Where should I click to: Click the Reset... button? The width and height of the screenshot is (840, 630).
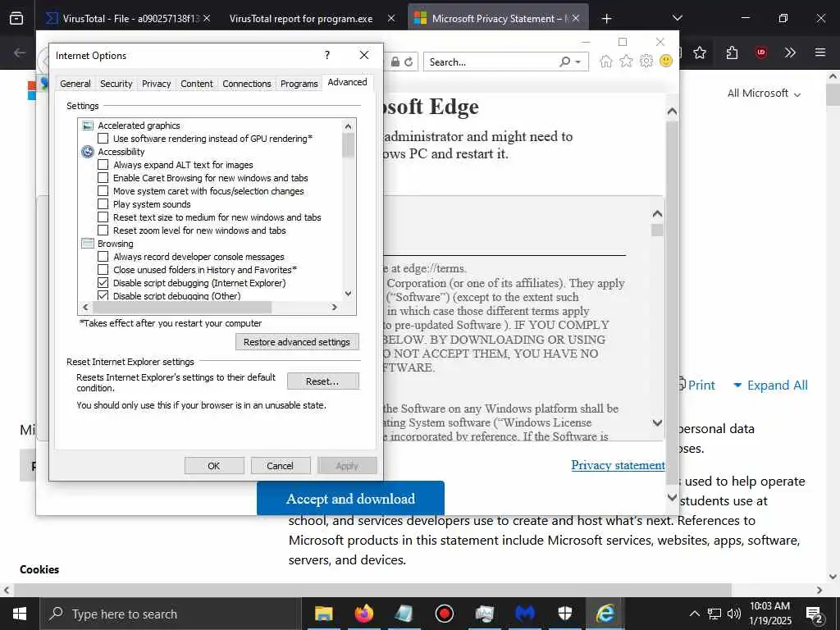(322, 381)
